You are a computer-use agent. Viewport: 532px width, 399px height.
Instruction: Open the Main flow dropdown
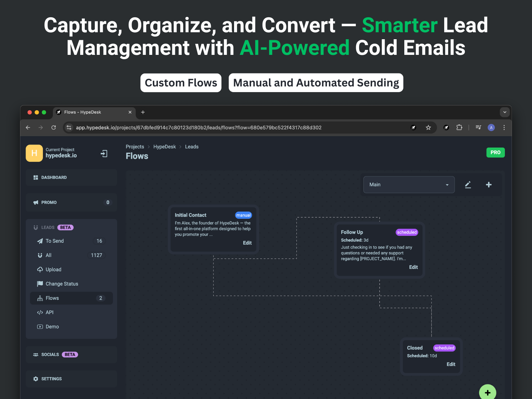pos(409,185)
